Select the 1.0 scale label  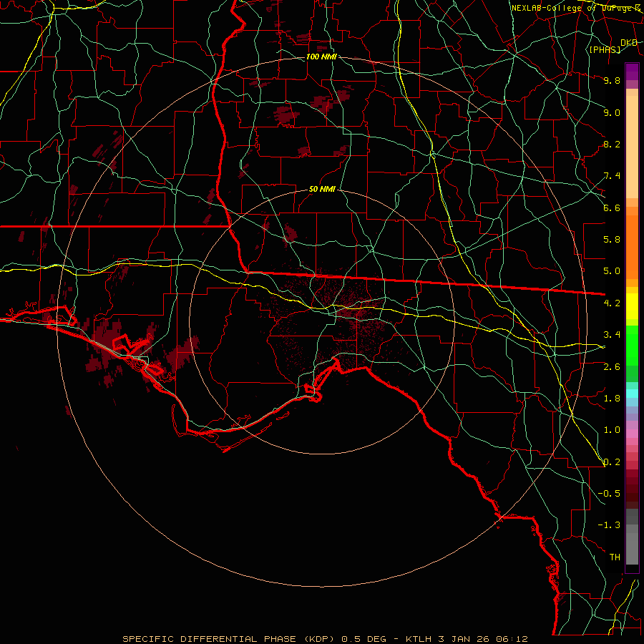pyautogui.click(x=612, y=430)
